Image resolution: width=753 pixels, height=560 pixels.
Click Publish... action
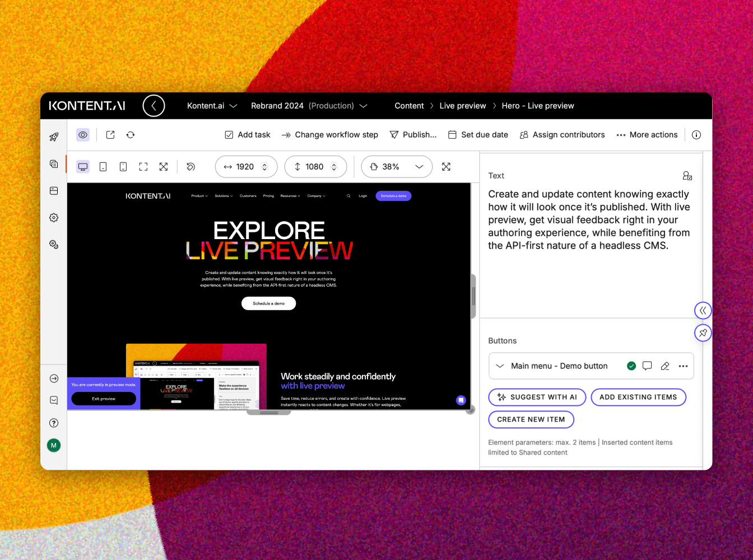point(413,135)
